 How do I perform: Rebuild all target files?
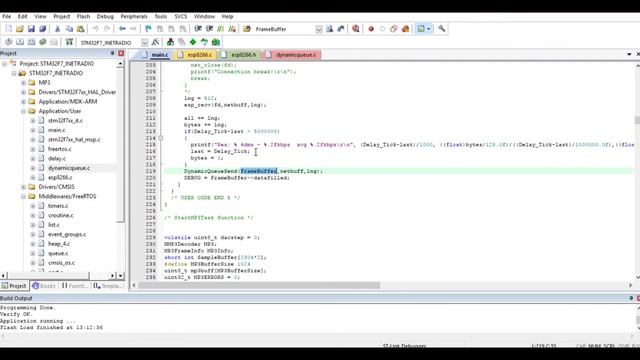31,42
